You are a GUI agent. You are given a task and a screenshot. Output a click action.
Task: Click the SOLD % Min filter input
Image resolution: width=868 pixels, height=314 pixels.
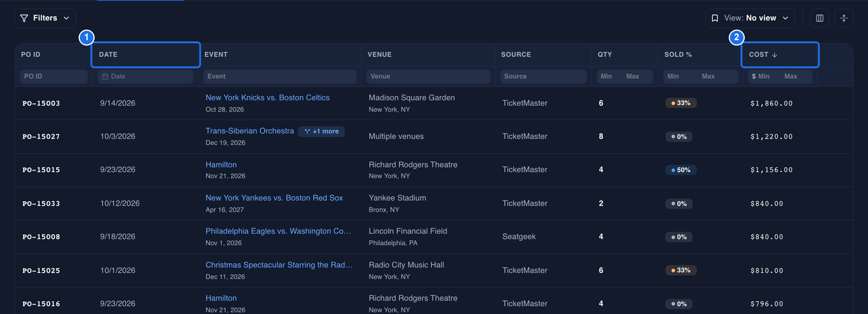(x=680, y=77)
